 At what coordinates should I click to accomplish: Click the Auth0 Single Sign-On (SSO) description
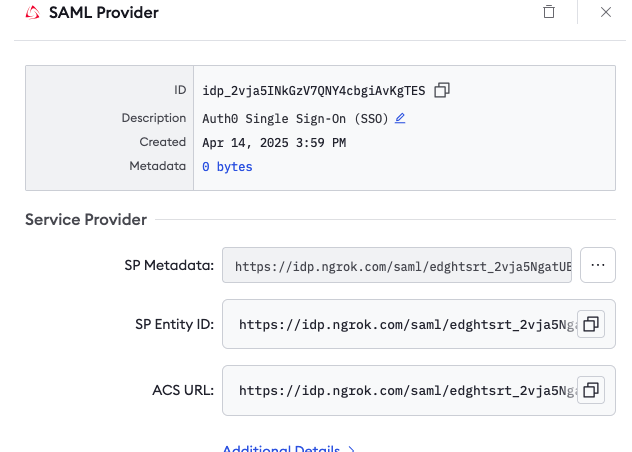pyautogui.click(x=295, y=119)
